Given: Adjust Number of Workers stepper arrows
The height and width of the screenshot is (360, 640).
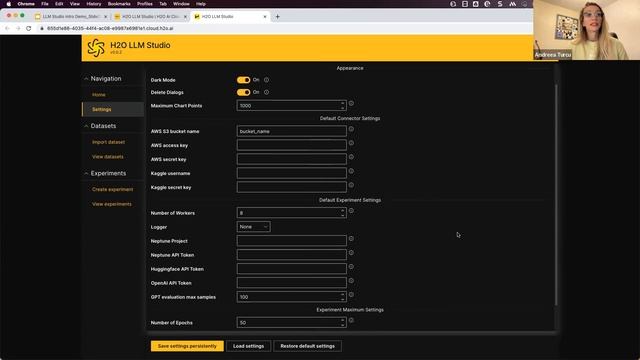Looking at the screenshot, I should tap(342, 213).
